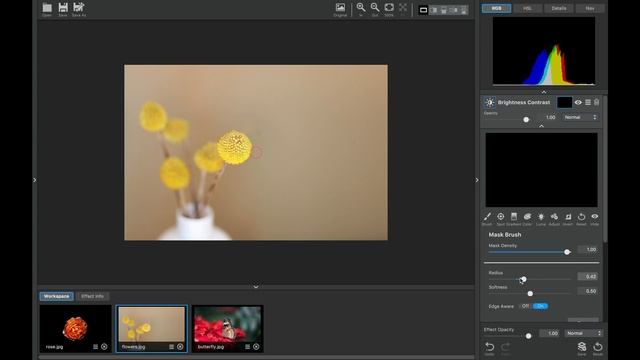Select the Color mask tool icon
This screenshot has width=640, height=360.
[527, 217]
